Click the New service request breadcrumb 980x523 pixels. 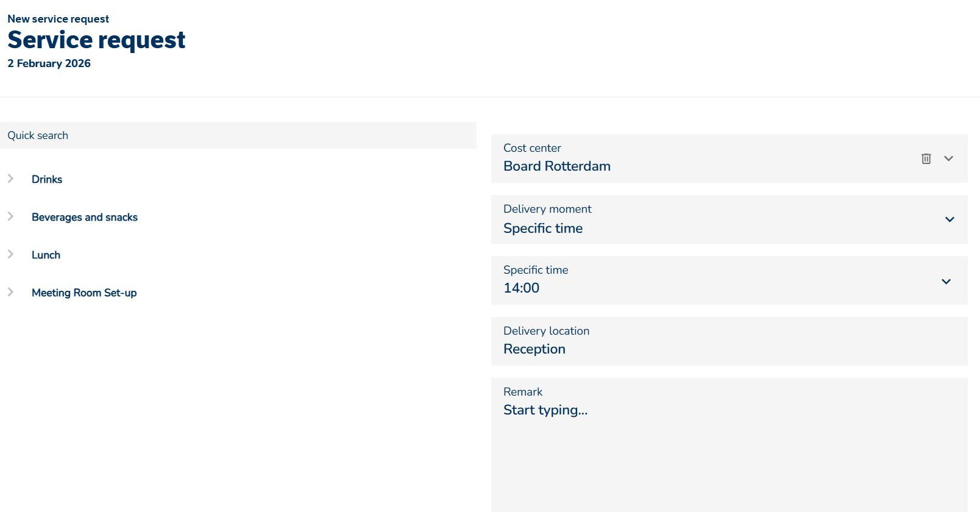tap(58, 19)
